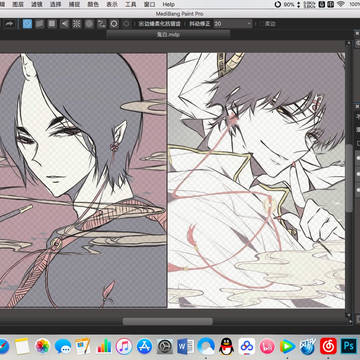Screen dimensions: 360x360
Task: Open the 捕捉 menu
Action: tap(74, 5)
